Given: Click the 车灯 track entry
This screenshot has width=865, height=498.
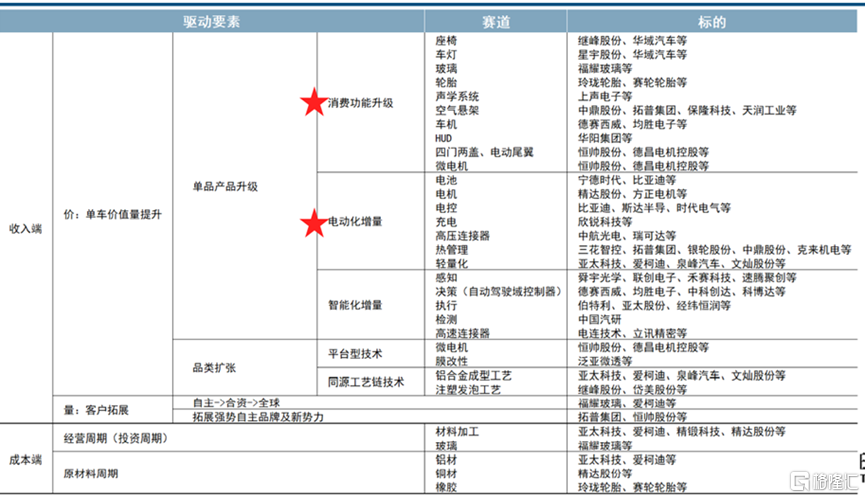Looking at the screenshot, I should (446, 55).
